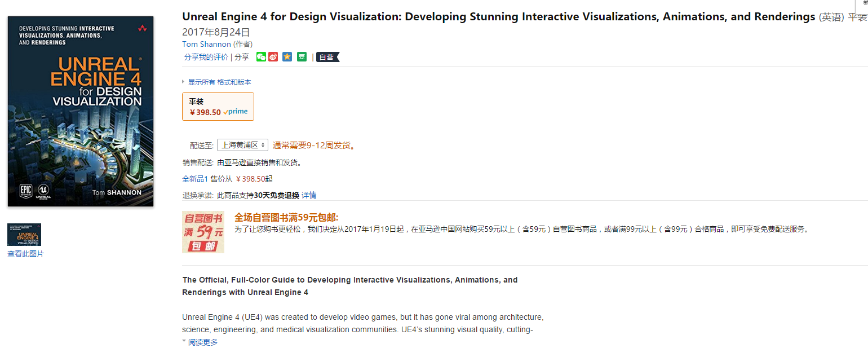This screenshot has width=868, height=348.
Task: Open 详情 for the 30-day return policy
Action: [x=309, y=195]
